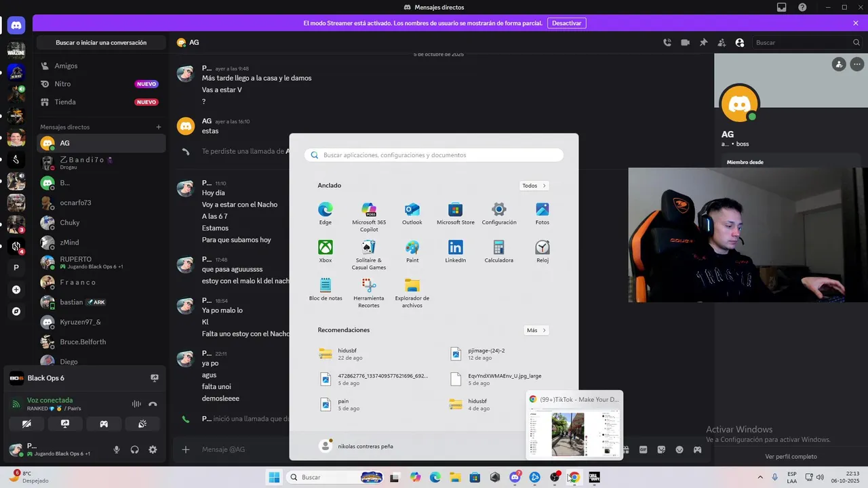This screenshot has width=868, height=488.
Task: Mute the microphone in Discord
Action: point(117,449)
